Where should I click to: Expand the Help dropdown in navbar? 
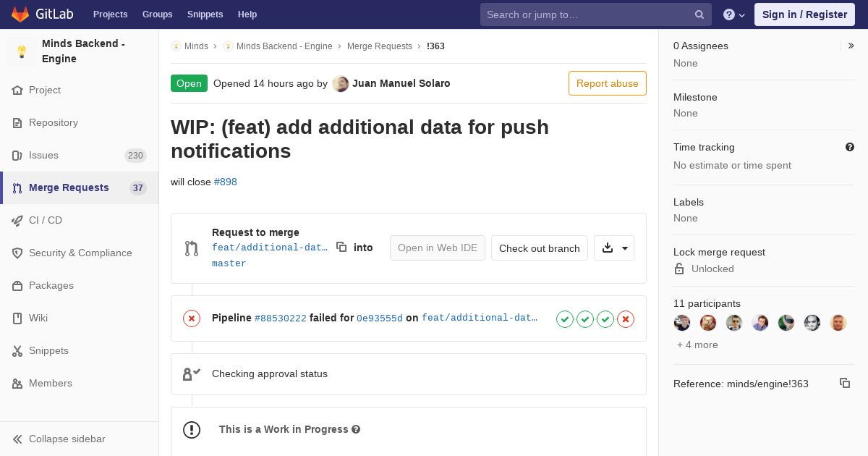[x=734, y=14]
